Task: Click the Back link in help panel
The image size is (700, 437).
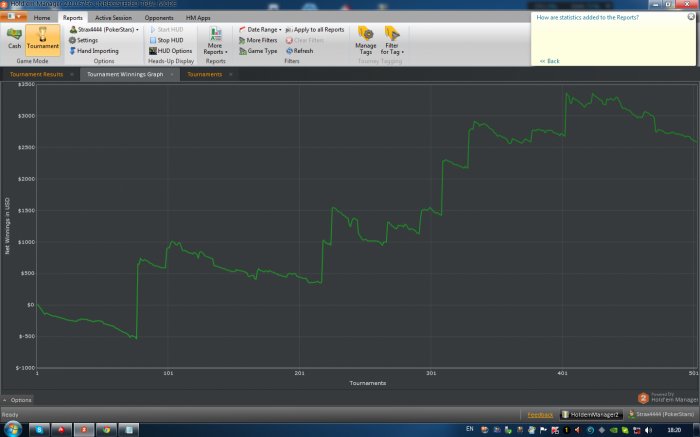Action: click(551, 61)
